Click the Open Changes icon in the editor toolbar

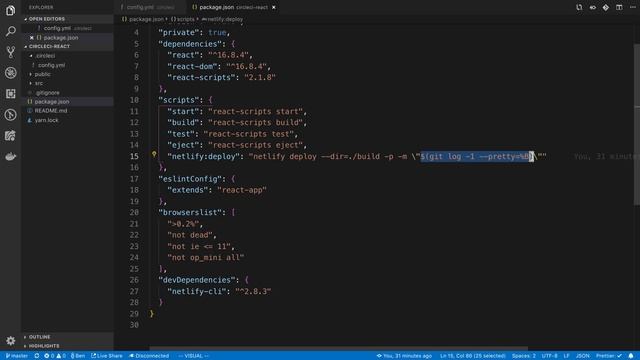click(579, 7)
